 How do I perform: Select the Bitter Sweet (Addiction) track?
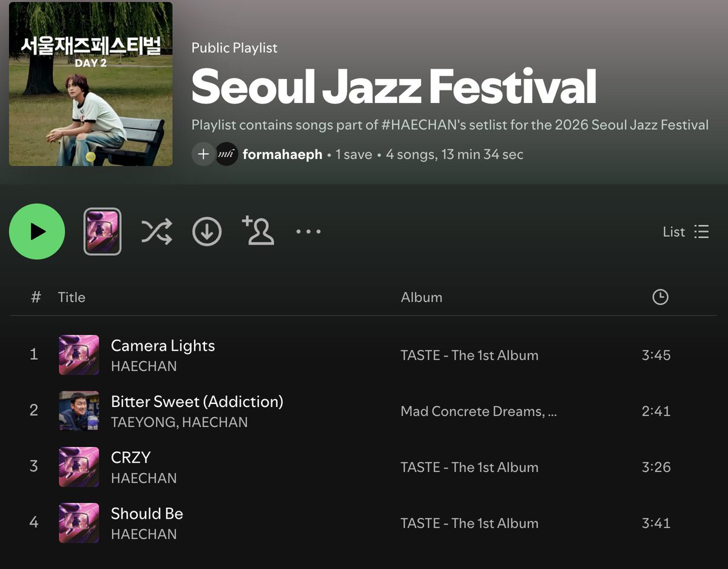pyautogui.click(x=197, y=402)
